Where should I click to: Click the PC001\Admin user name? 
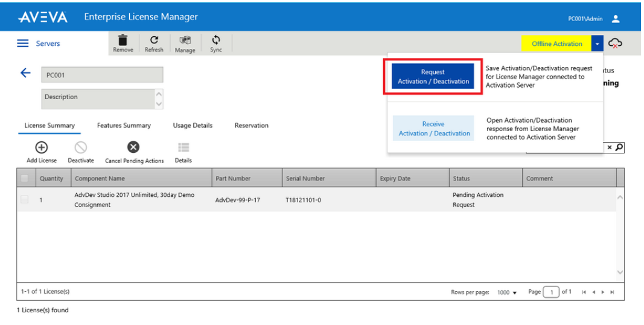pyautogui.click(x=585, y=19)
